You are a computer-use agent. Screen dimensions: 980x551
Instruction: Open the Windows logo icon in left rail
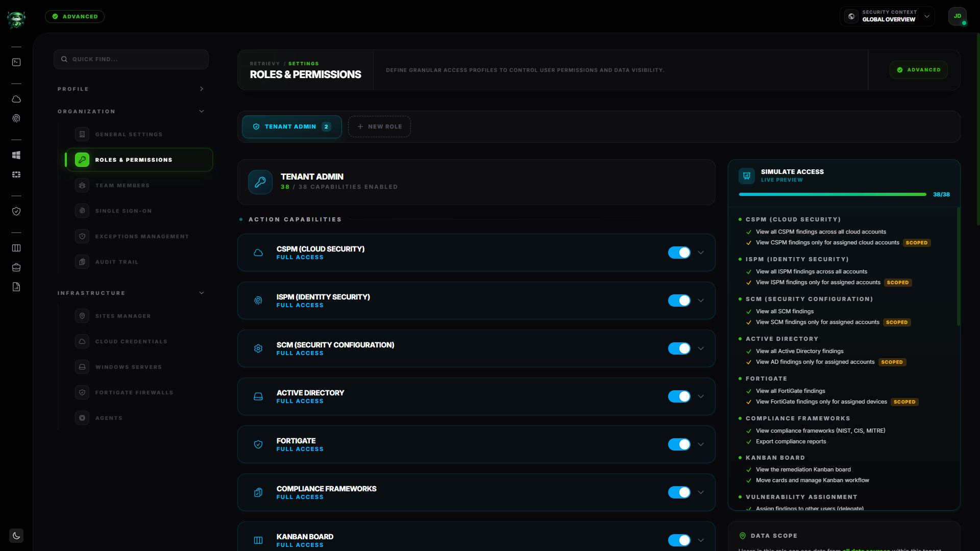point(16,155)
